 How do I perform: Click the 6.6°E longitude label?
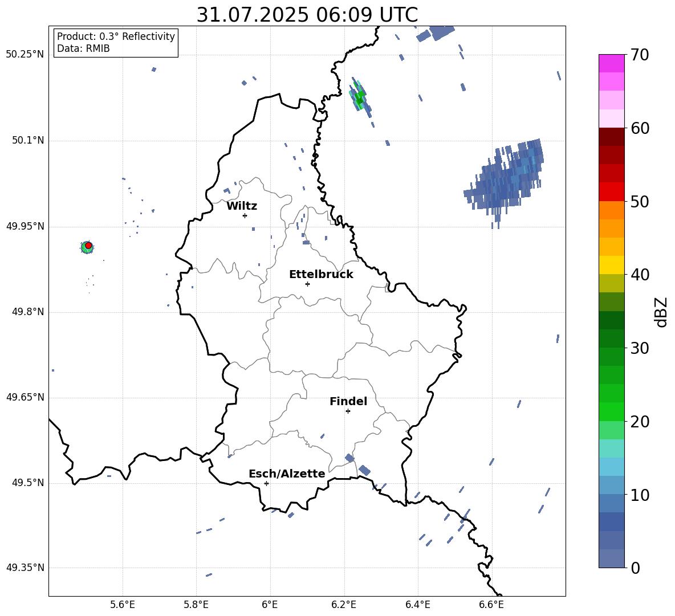point(491,605)
